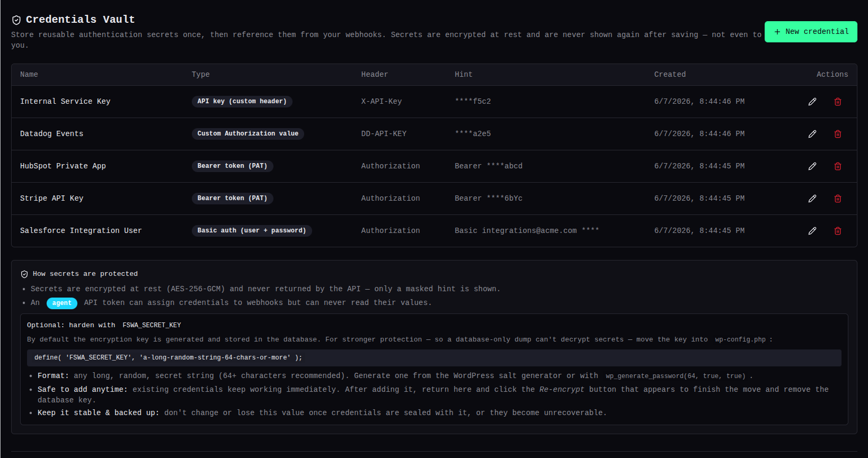Edit the HubSpot Private App credential

pyautogui.click(x=812, y=166)
